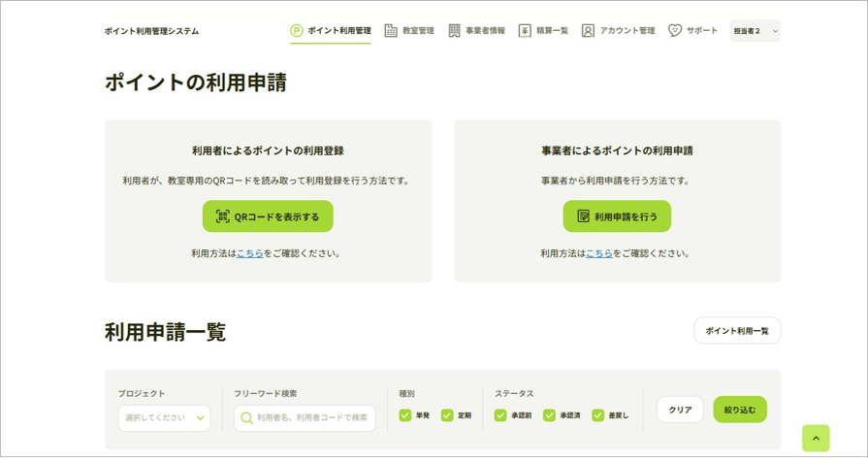
Task: Toggle the 単発 checkbox
Action: [405, 415]
